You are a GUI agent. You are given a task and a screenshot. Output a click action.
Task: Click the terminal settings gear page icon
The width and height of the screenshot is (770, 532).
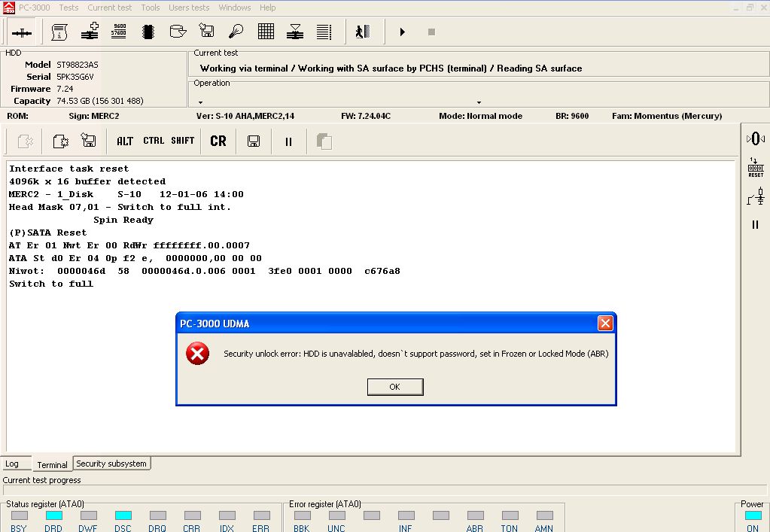click(60, 141)
